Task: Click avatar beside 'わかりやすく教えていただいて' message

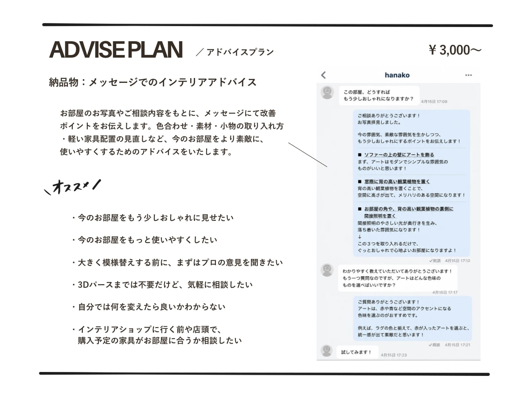Action: (x=327, y=270)
